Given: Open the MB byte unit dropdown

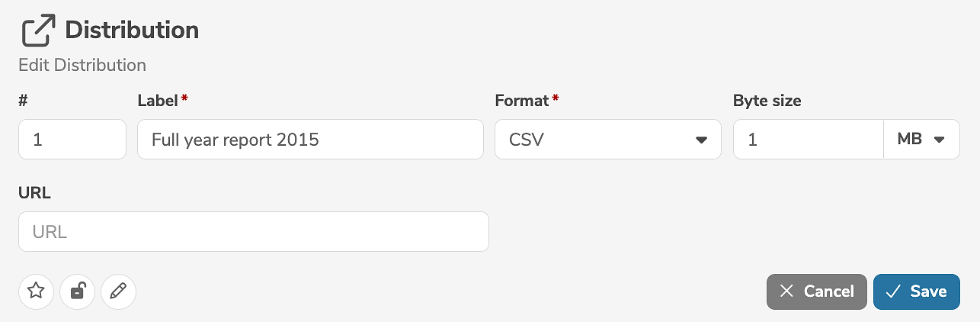Looking at the screenshot, I should pyautogui.click(x=921, y=140).
